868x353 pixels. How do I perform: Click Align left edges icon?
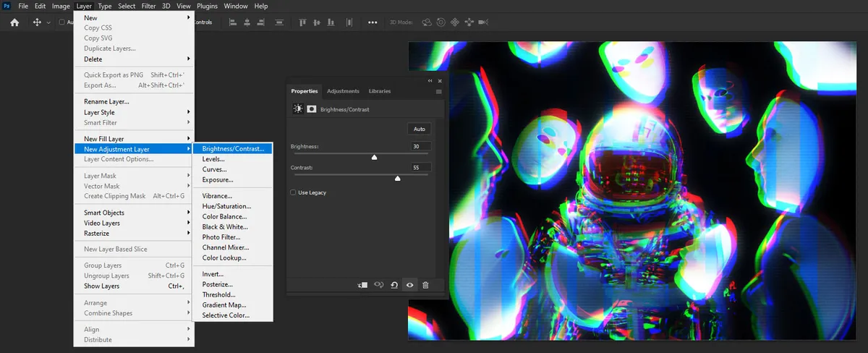233,22
